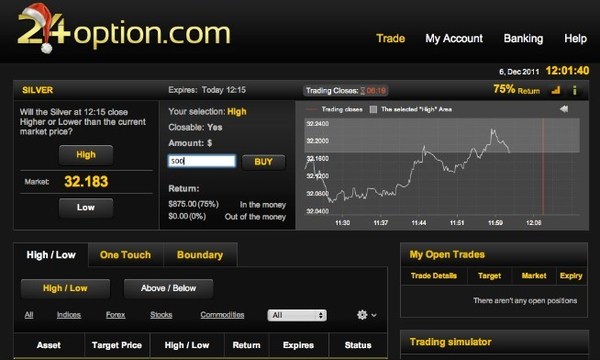Screen dimensions: 600x360
Task: Collapse the chart using the double-arrow icon
Action: (x=564, y=109)
